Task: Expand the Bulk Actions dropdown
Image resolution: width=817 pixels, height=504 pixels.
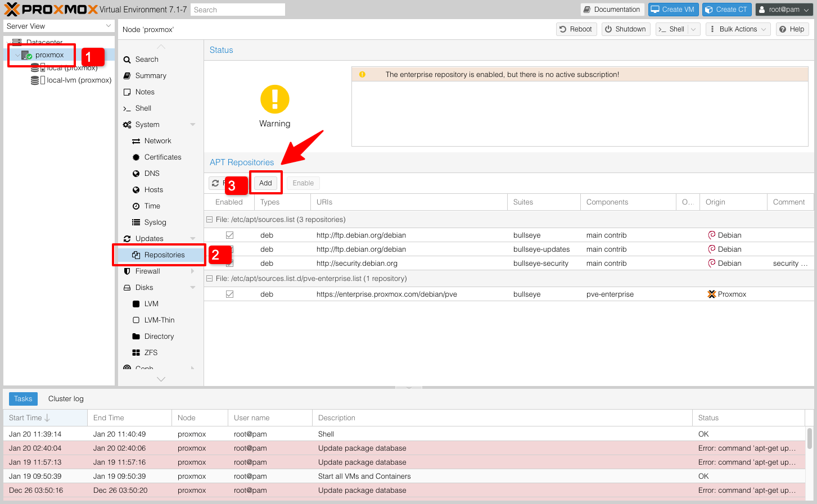Action: (x=738, y=29)
